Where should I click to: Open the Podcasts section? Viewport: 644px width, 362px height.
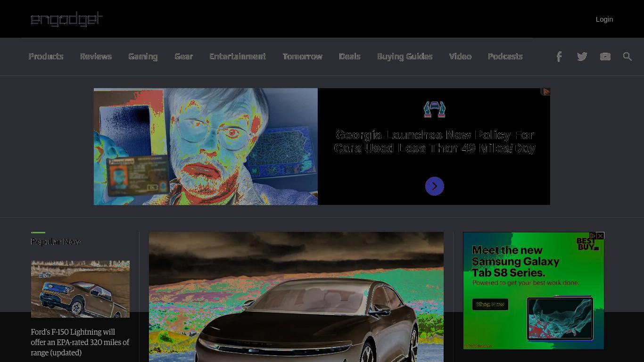(x=505, y=57)
